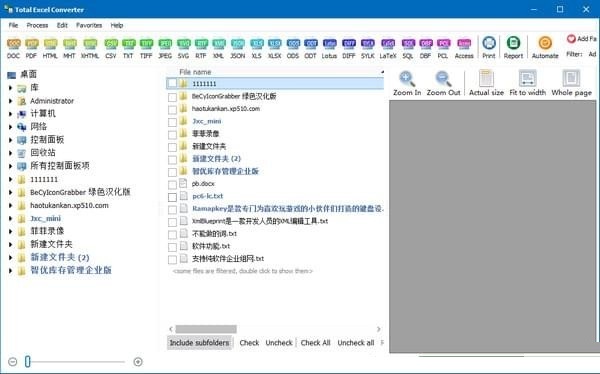Image resolution: width=600 pixels, height=374 pixels.
Task: Show Whole page in preview
Action: pos(571,83)
